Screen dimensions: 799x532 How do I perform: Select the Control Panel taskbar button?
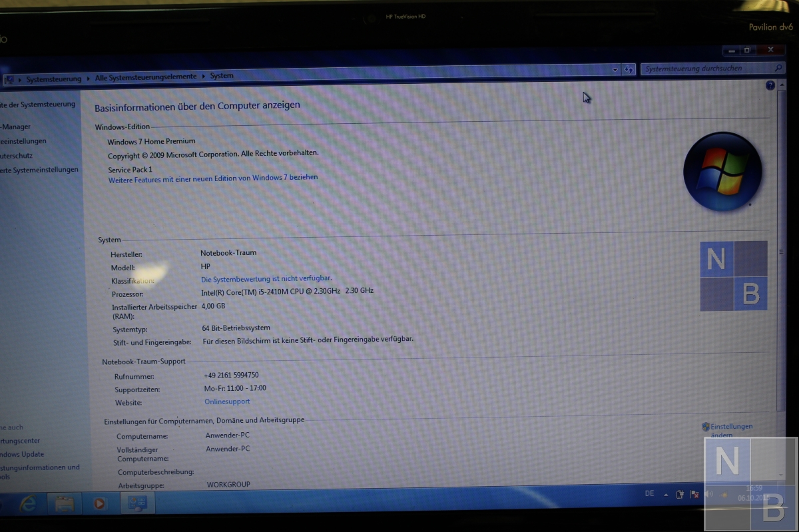pyautogui.click(x=137, y=503)
